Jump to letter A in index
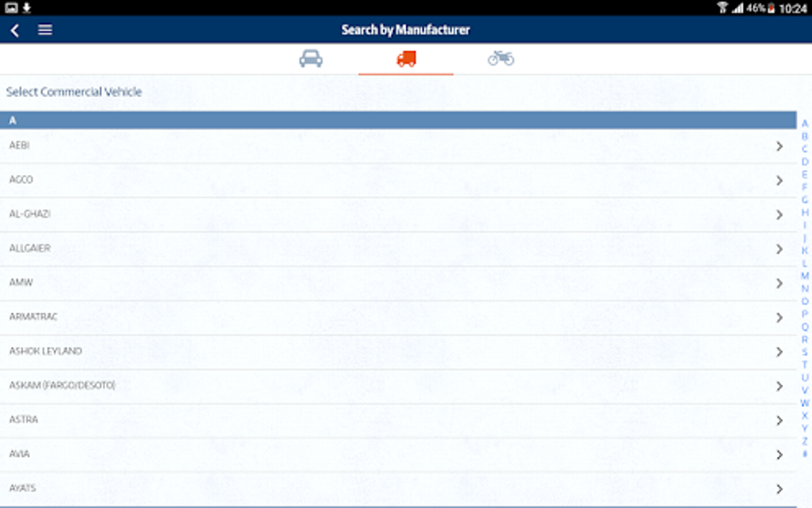The height and width of the screenshot is (508, 812). 805,123
